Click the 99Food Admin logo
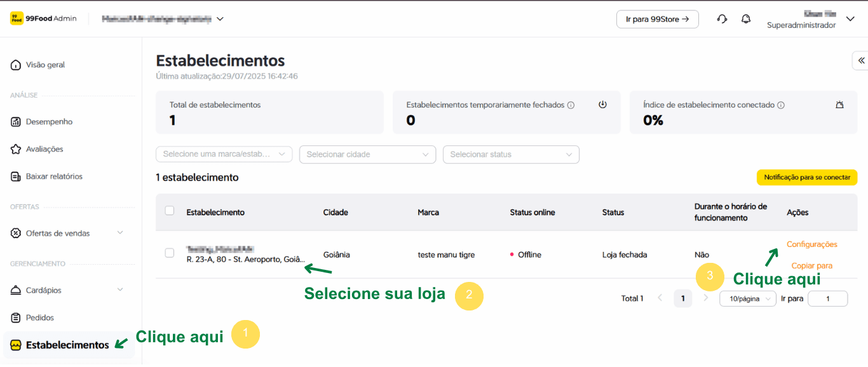 click(x=43, y=18)
